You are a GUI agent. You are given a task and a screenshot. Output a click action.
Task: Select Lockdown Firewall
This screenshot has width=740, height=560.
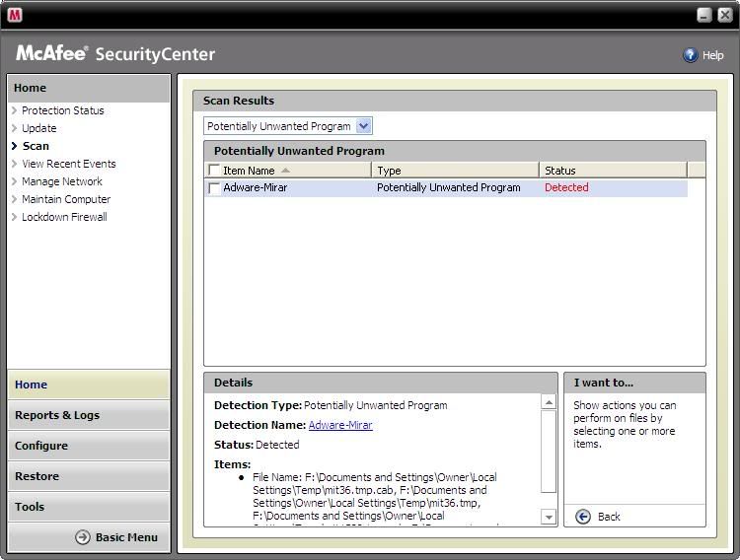pyautogui.click(x=64, y=217)
